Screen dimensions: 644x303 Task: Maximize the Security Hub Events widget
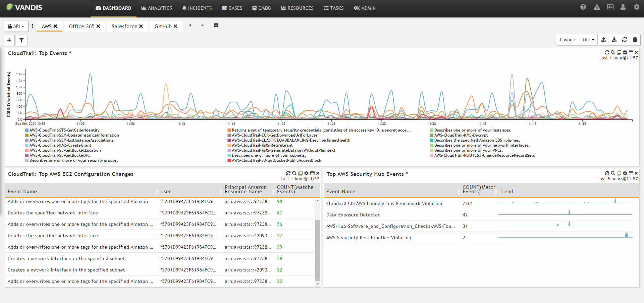tap(631, 173)
